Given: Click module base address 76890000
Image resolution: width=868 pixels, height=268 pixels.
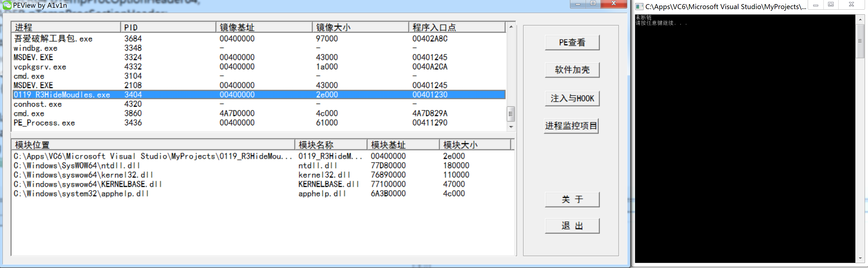Looking at the screenshot, I should [x=388, y=175].
